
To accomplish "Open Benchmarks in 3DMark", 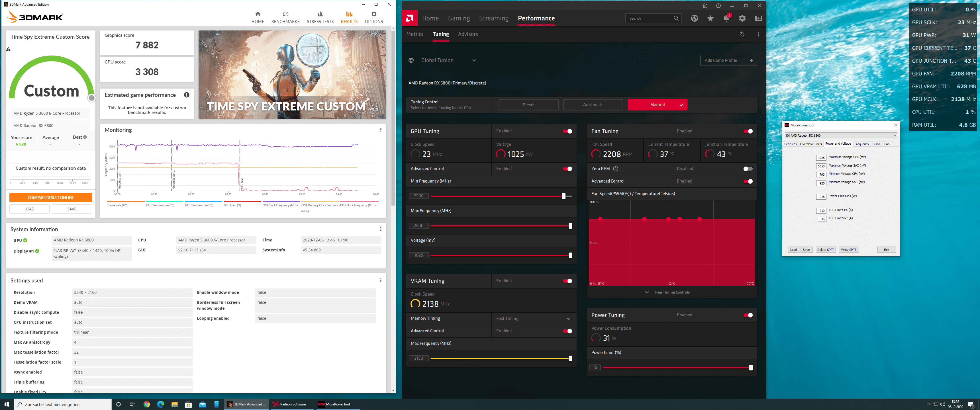I will 285,17.
